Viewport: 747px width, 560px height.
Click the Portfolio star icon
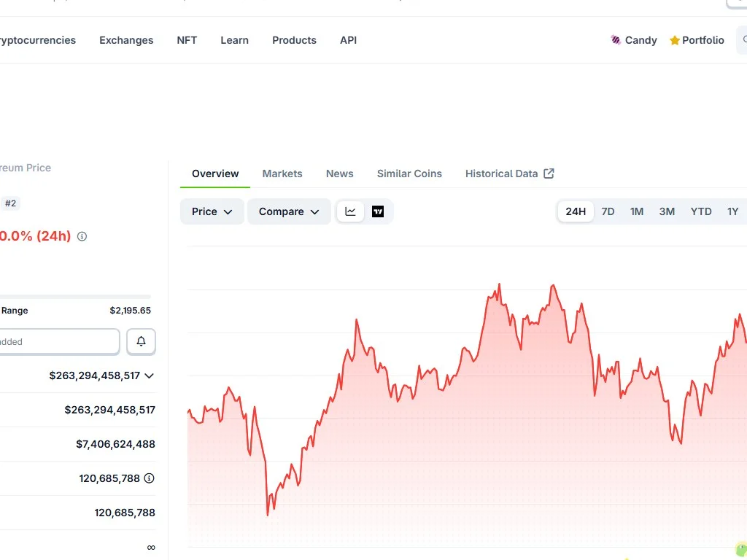click(x=674, y=41)
